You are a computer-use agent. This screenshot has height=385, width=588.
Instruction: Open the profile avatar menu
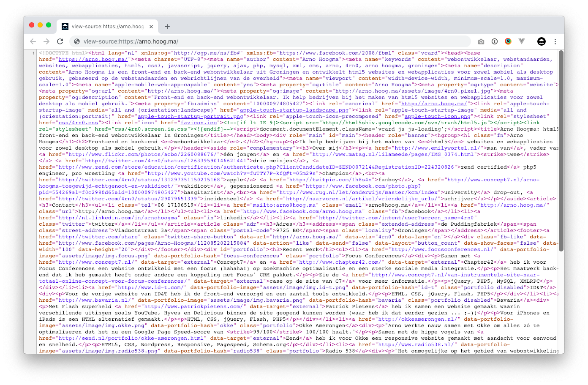click(542, 41)
